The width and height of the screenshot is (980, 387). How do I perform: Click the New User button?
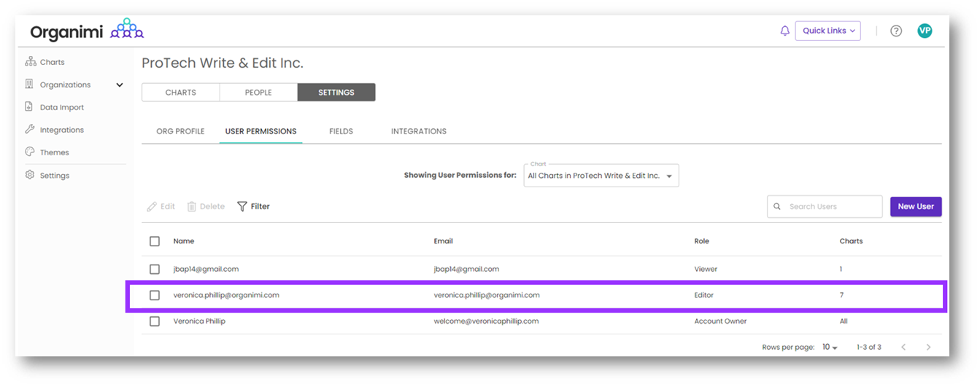[x=915, y=206]
